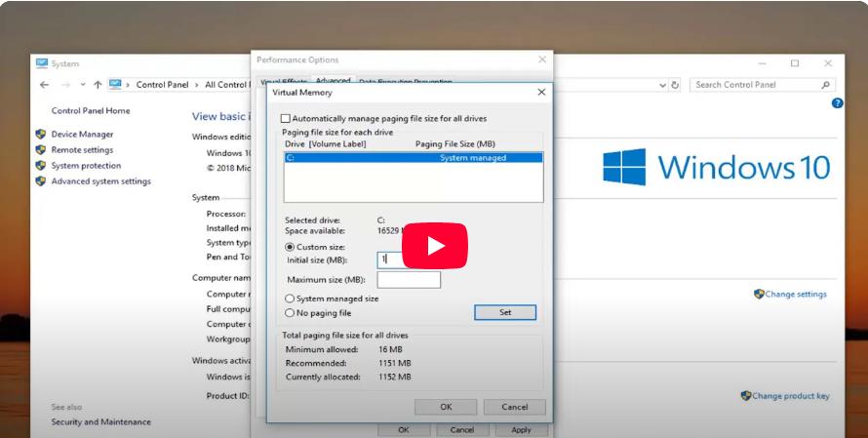Click the Change settings shield icon
This screenshot has width=868, height=438.
pyautogui.click(x=759, y=294)
